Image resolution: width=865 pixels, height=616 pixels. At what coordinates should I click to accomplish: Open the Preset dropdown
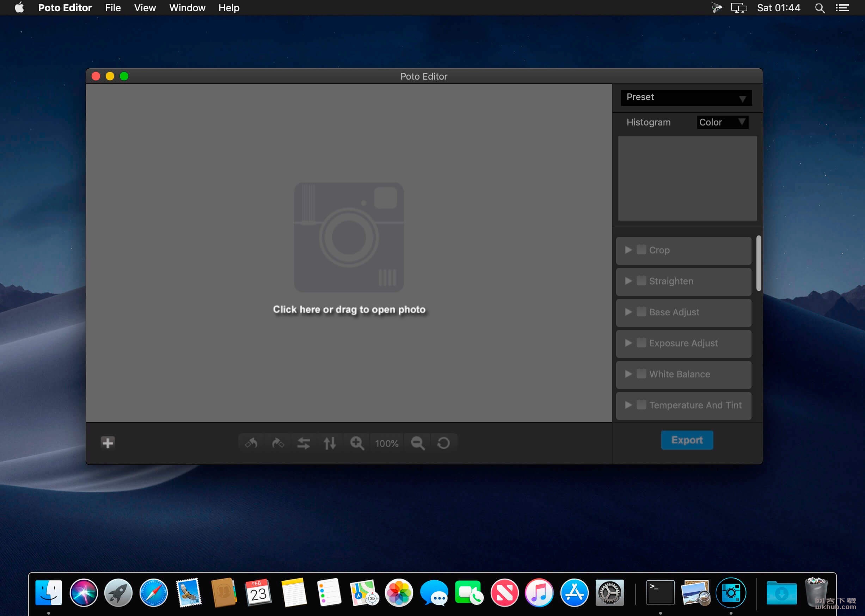[x=686, y=98]
